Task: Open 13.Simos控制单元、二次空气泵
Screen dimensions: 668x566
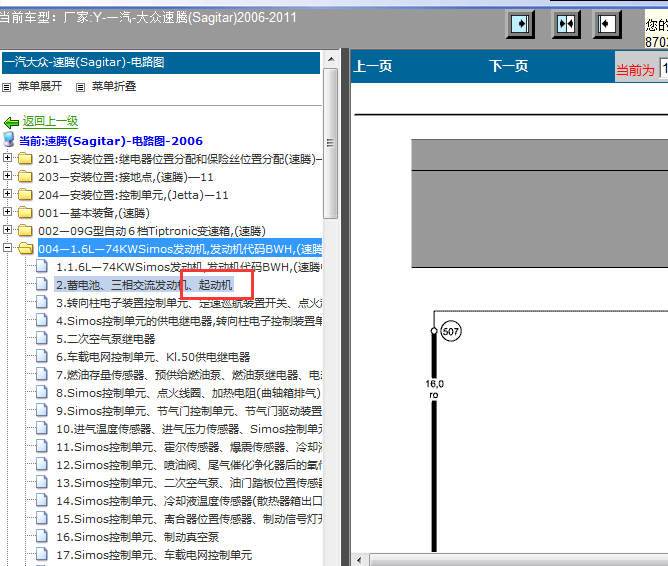Action: pos(189,483)
